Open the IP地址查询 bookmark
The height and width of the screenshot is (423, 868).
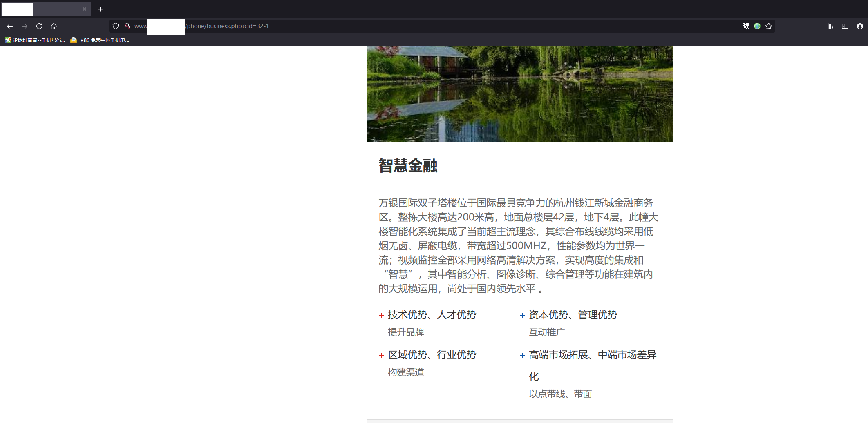(35, 40)
